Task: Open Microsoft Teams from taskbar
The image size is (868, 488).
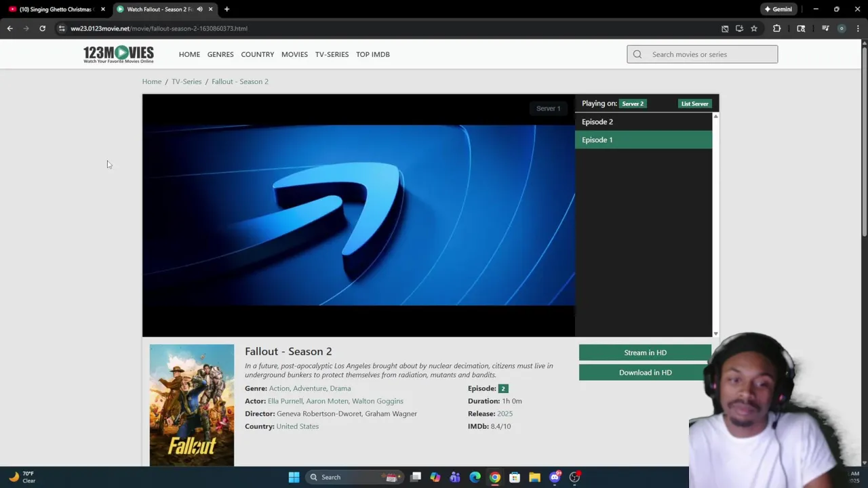Action: pyautogui.click(x=455, y=477)
